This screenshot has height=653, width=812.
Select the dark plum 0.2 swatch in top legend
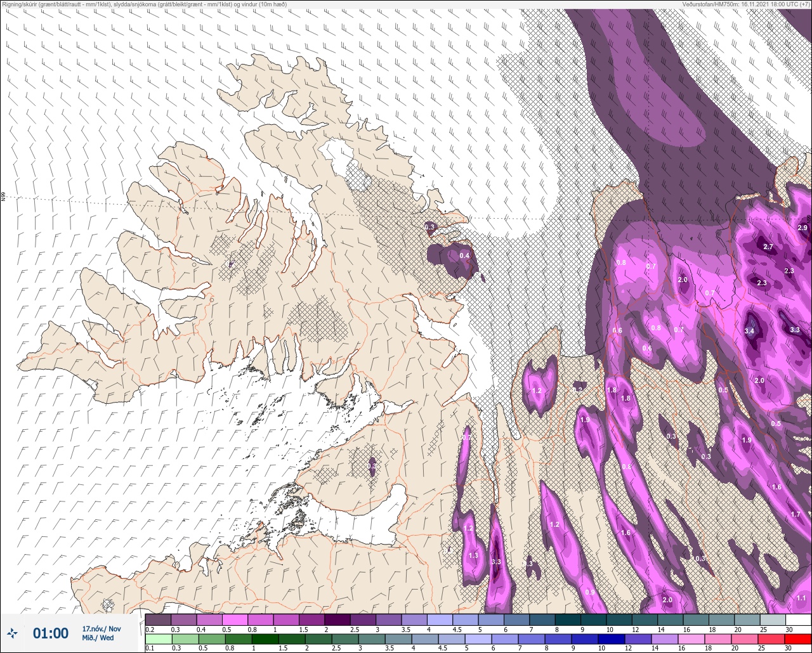tap(158, 619)
